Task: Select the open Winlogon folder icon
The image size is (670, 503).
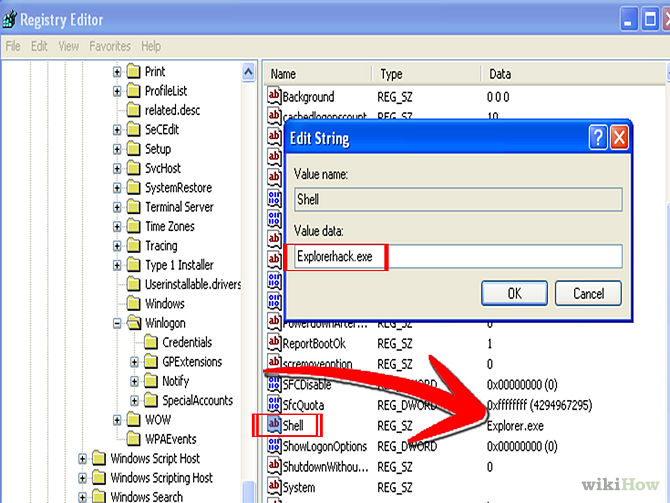Action: click(134, 323)
